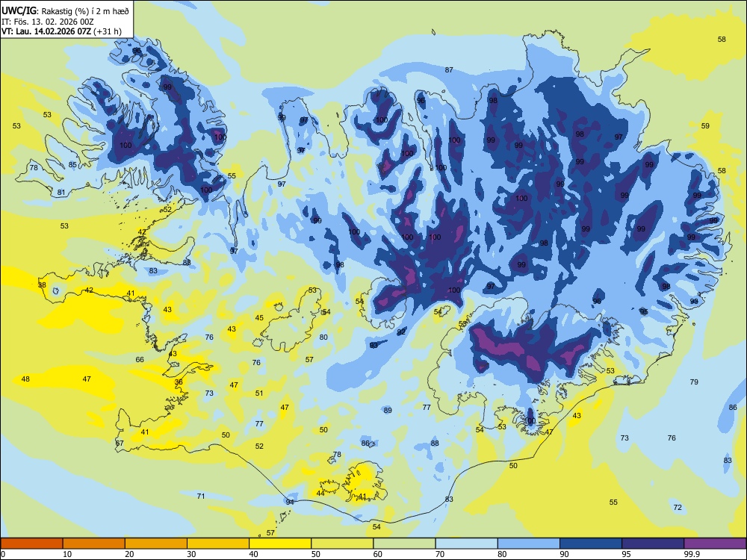This screenshot has height=560, width=747.
Task: Pick the navy 95–99.9 legend swatch
Action: click(x=653, y=544)
